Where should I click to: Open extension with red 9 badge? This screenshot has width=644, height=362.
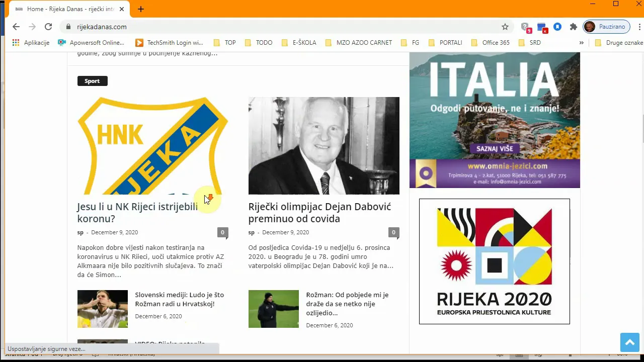point(526,27)
